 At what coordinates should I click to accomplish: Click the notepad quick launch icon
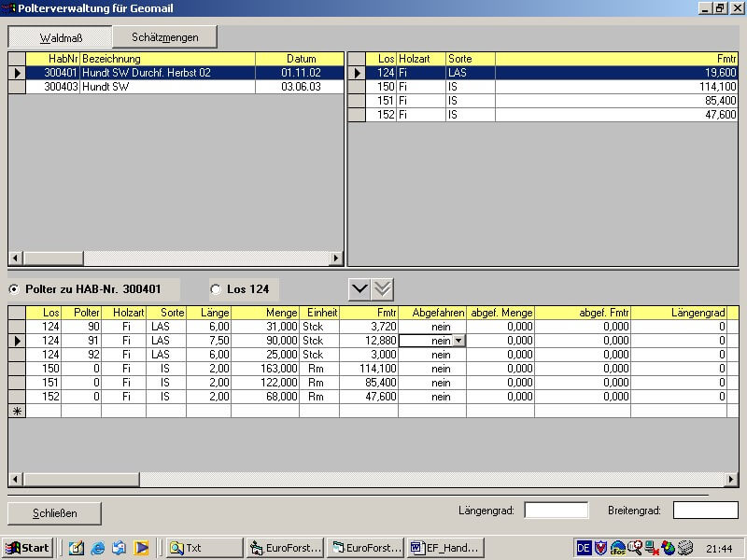(77, 548)
